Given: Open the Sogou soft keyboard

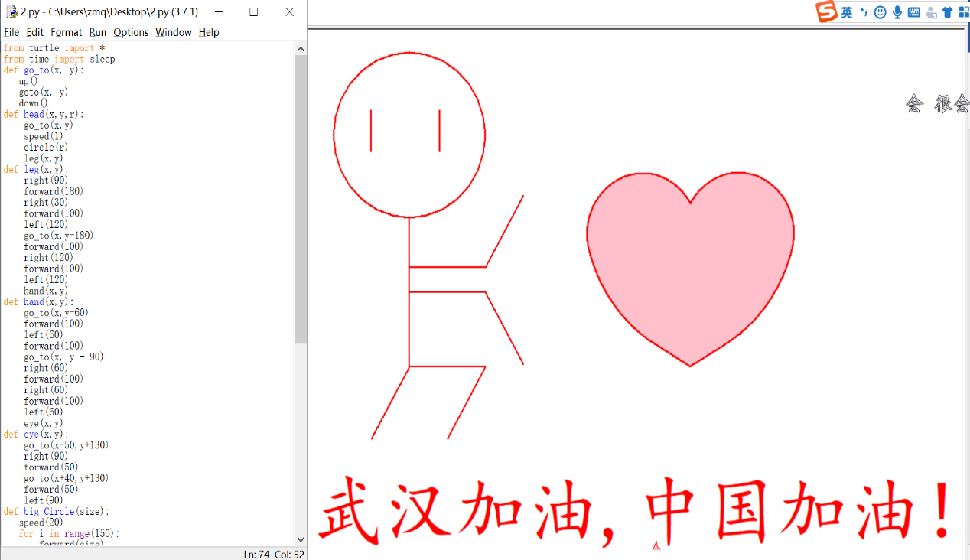Looking at the screenshot, I should click(x=914, y=12).
